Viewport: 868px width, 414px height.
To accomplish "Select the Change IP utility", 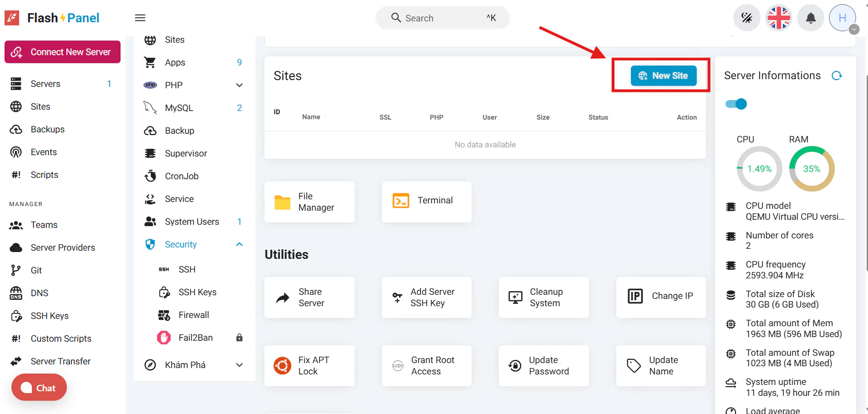I will point(660,296).
